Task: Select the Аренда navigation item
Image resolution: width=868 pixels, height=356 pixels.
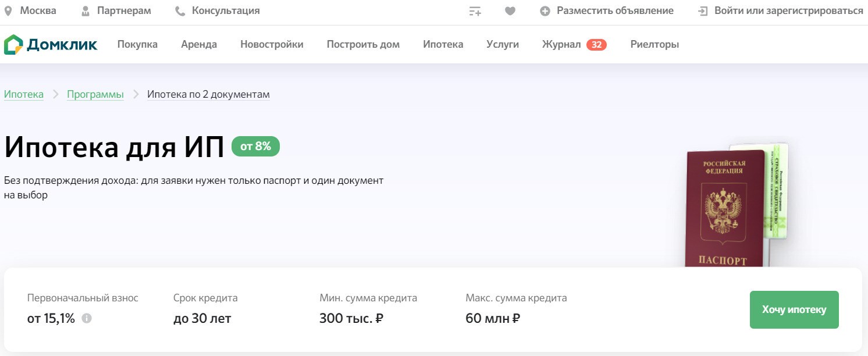Action: pos(199,44)
